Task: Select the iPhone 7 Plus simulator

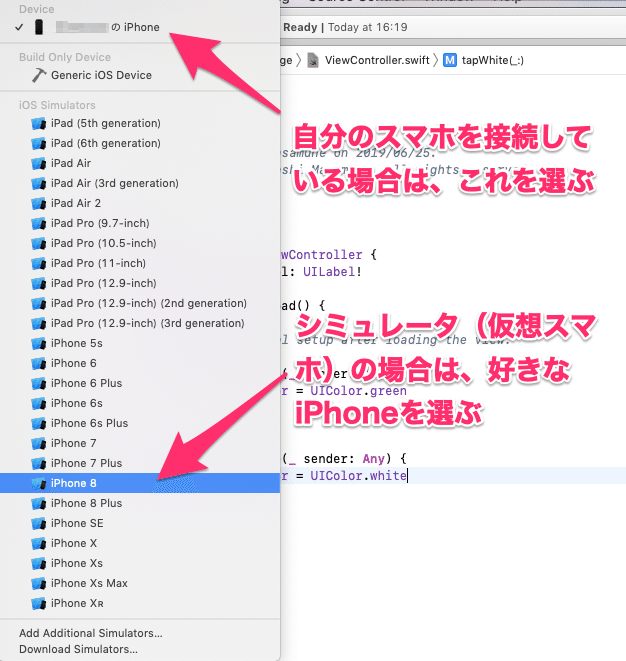Action: (x=140, y=463)
